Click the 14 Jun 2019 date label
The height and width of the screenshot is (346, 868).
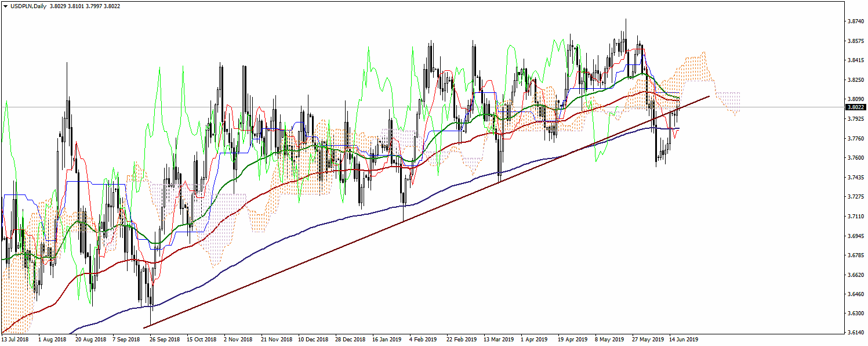683,340
